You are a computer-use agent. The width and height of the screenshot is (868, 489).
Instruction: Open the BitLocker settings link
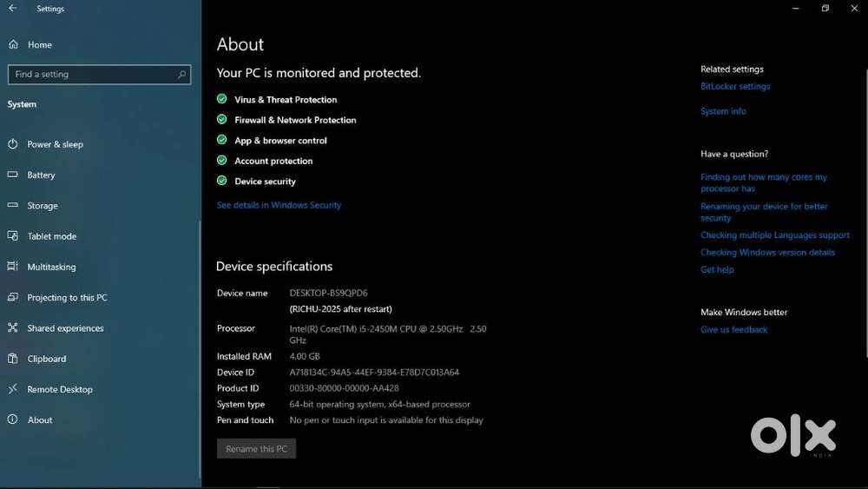point(735,86)
